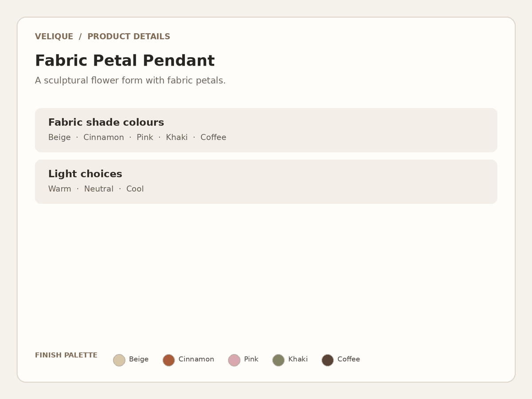Click the FINISH PALETTE label
This screenshot has width=532, height=399.
point(66,355)
